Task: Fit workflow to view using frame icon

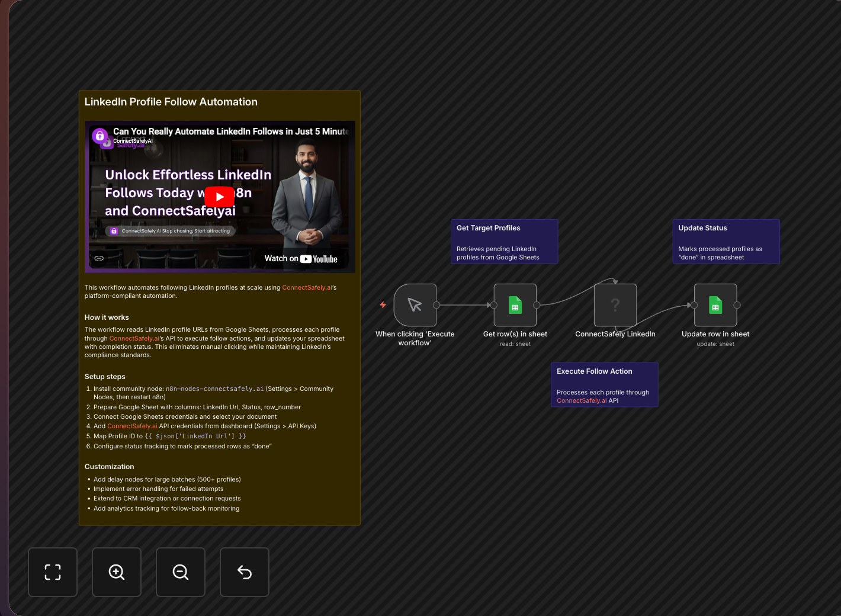Action: pos(53,572)
